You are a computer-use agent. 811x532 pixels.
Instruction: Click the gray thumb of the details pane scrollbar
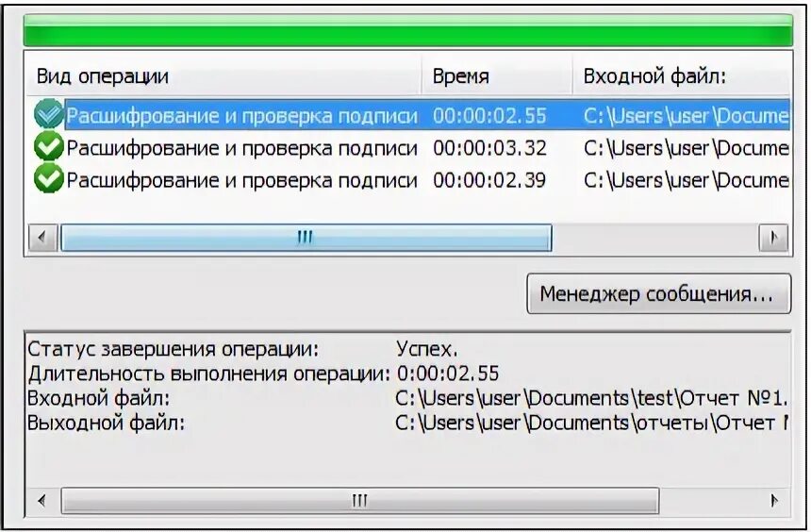click(360, 501)
